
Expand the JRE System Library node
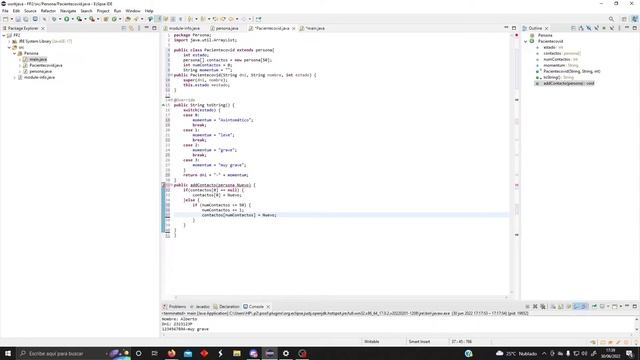(9, 41)
